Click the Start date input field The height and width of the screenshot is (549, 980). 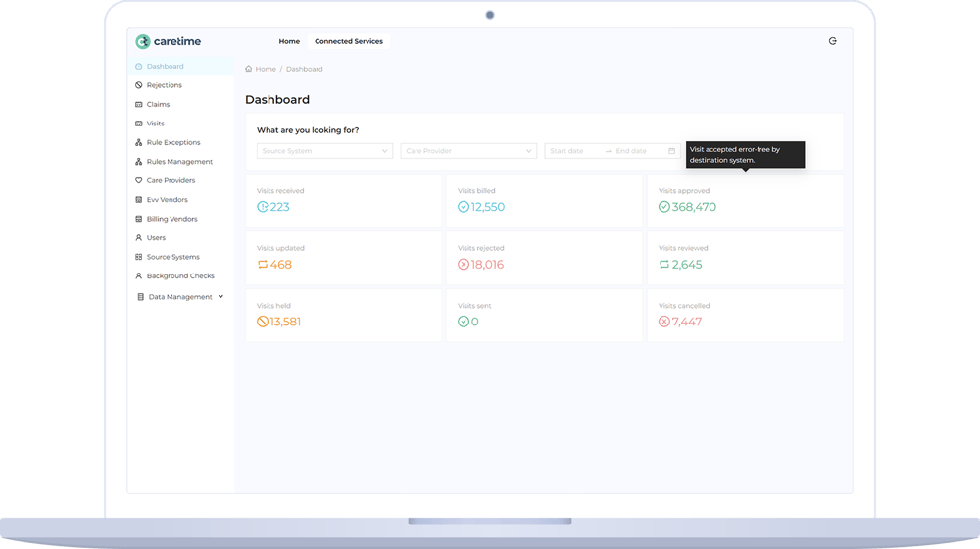pos(573,151)
